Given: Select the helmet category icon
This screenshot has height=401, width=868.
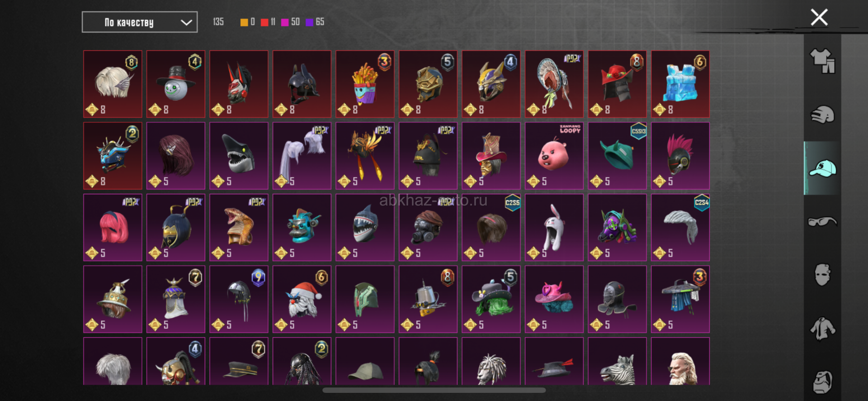Looking at the screenshot, I should click(822, 115).
